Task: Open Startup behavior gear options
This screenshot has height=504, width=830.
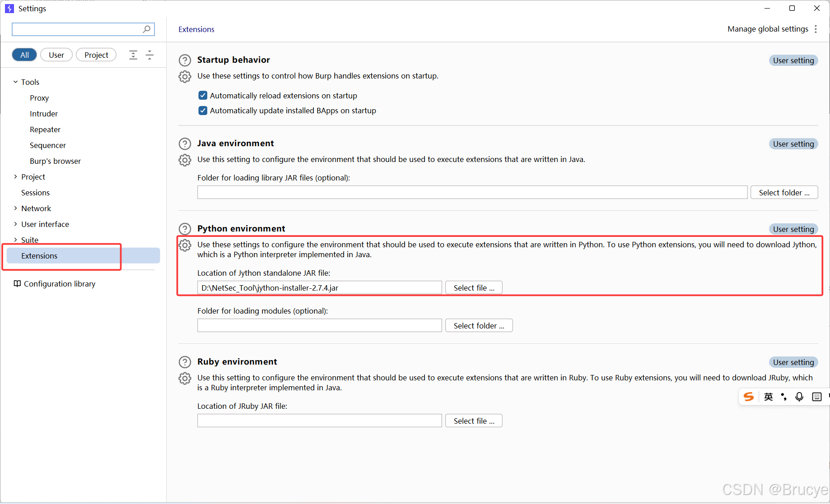Action: point(185,76)
